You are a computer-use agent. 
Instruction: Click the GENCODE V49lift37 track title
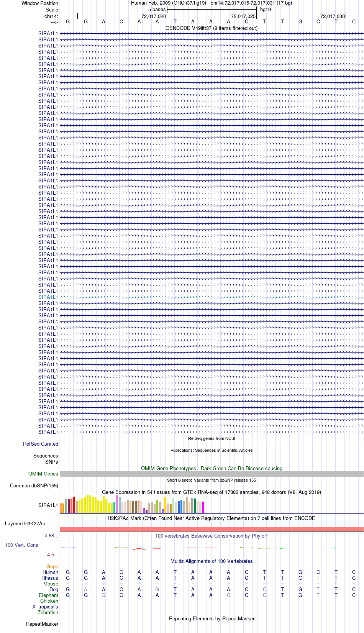212,28
